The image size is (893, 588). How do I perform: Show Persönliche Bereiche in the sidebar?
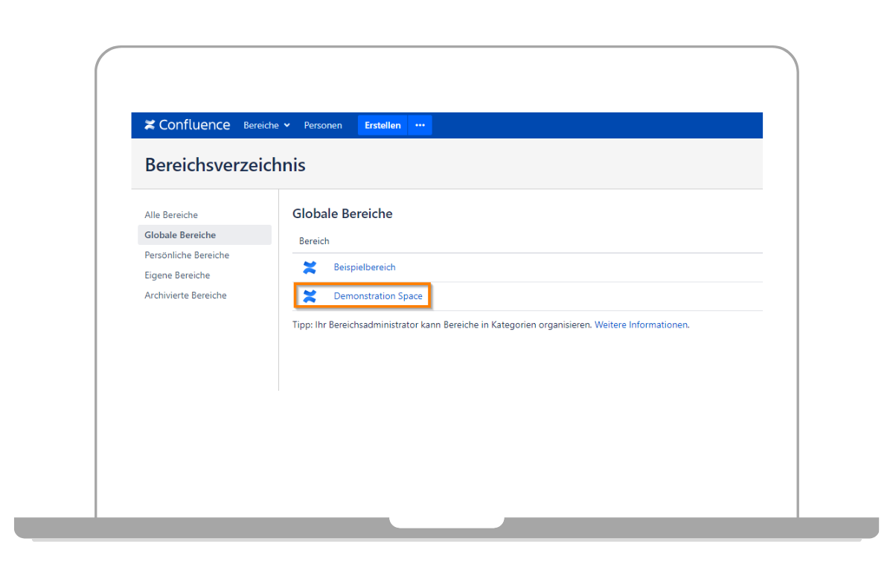tap(187, 255)
